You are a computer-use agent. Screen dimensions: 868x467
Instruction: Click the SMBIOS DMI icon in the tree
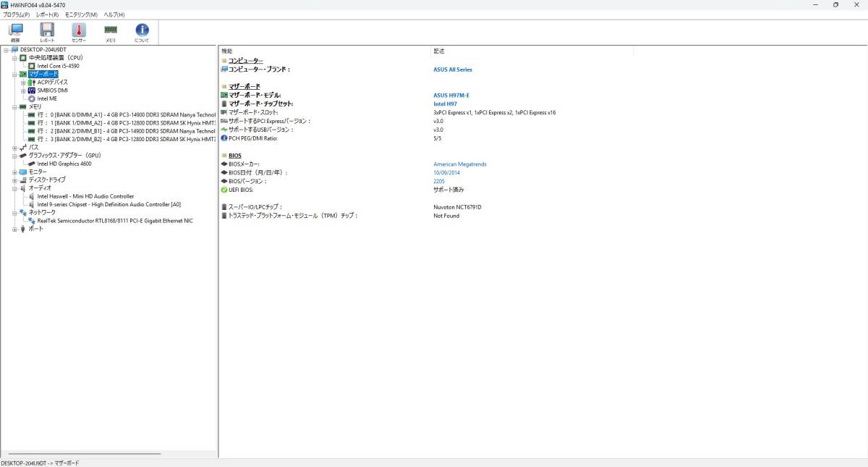pyautogui.click(x=32, y=91)
